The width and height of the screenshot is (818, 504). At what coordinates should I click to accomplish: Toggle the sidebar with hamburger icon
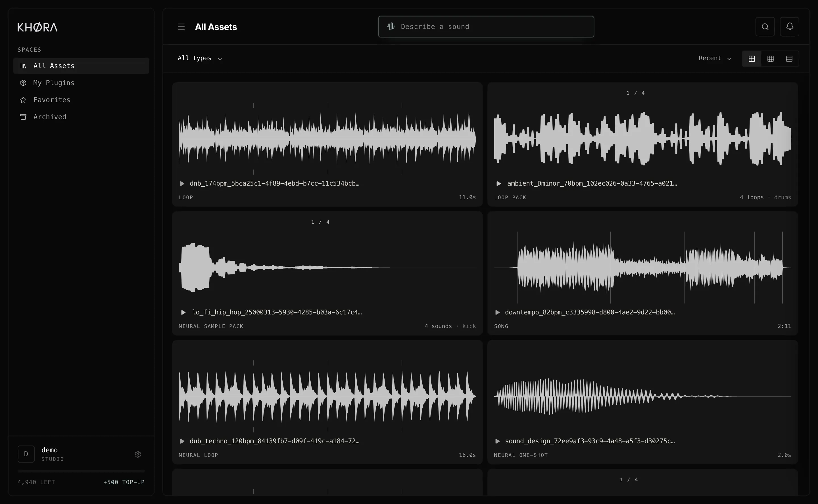(181, 27)
